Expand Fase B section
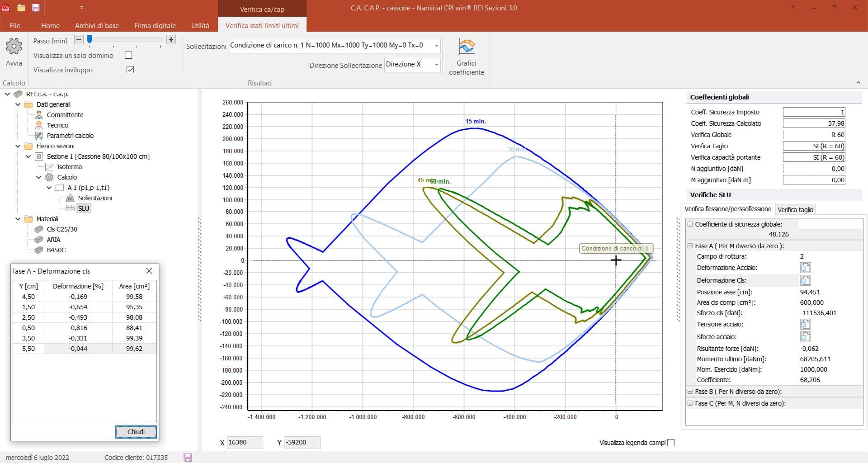This screenshot has width=868, height=463. (x=690, y=392)
